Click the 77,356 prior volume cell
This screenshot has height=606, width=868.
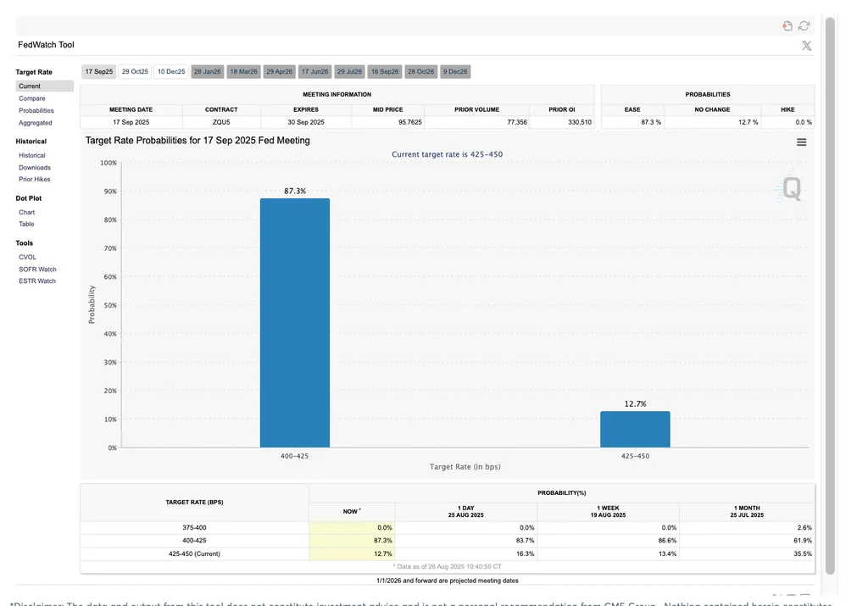coord(476,122)
